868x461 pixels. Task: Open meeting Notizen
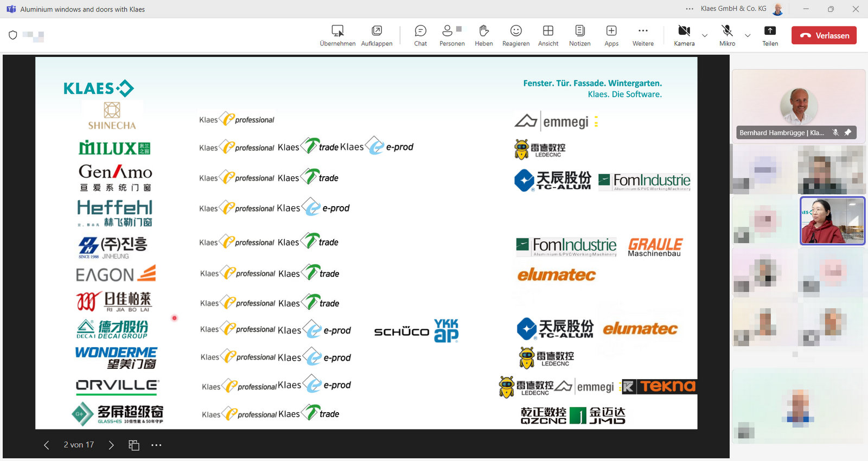coord(579,35)
